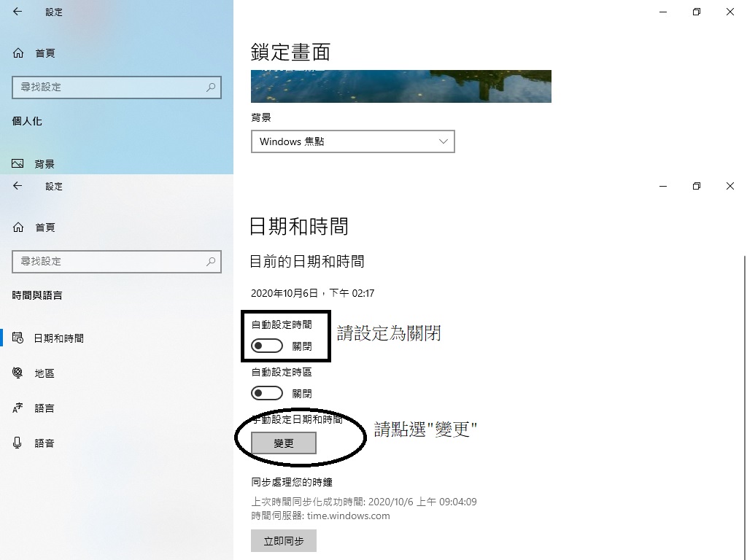Toggle the 自動設定時間 switch
Viewport: 747px width, 560px height.
(x=267, y=346)
